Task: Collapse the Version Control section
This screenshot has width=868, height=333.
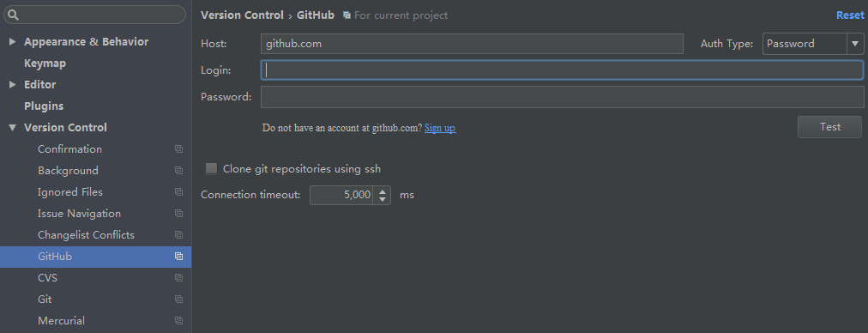Action: coord(12,128)
